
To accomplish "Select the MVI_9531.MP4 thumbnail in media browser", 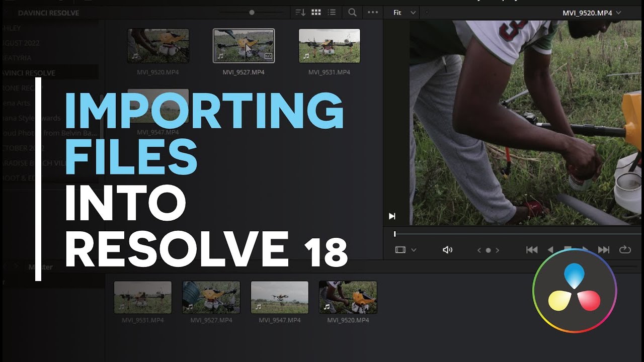I will coord(329,46).
